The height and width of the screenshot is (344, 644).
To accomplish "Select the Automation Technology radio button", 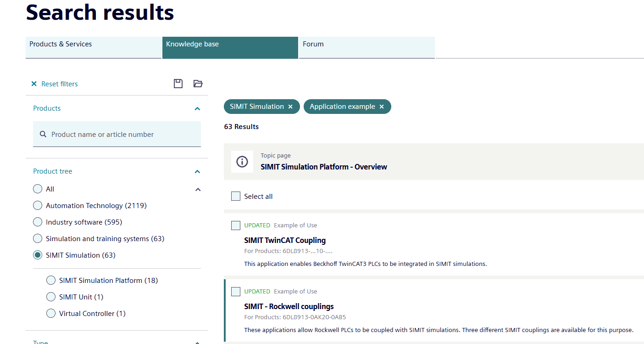I will point(38,206).
